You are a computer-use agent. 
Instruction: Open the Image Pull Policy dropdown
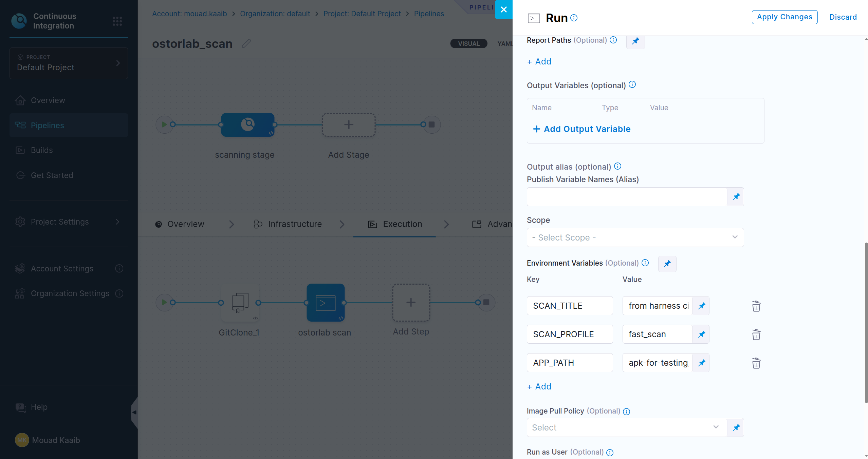click(x=626, y=427)
